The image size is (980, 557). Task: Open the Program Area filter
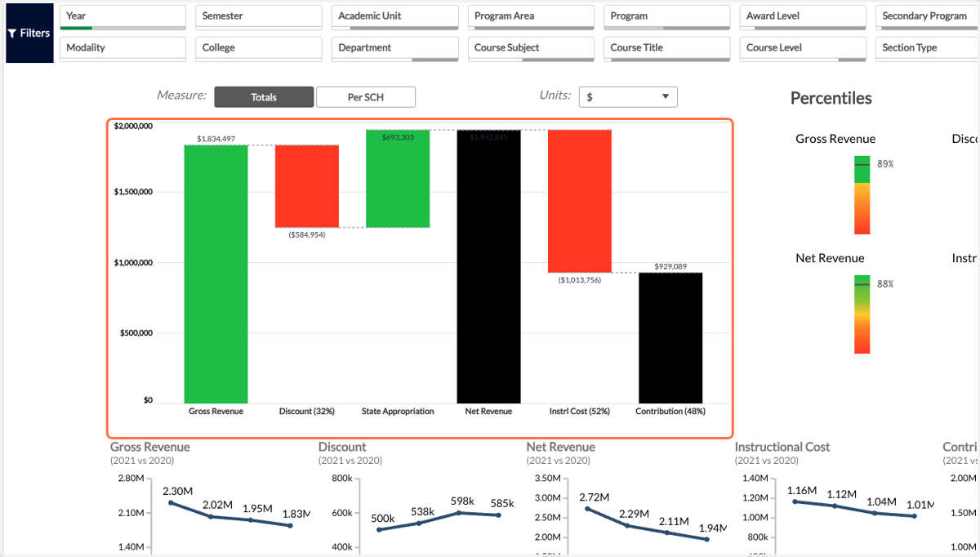coord(531,16)
